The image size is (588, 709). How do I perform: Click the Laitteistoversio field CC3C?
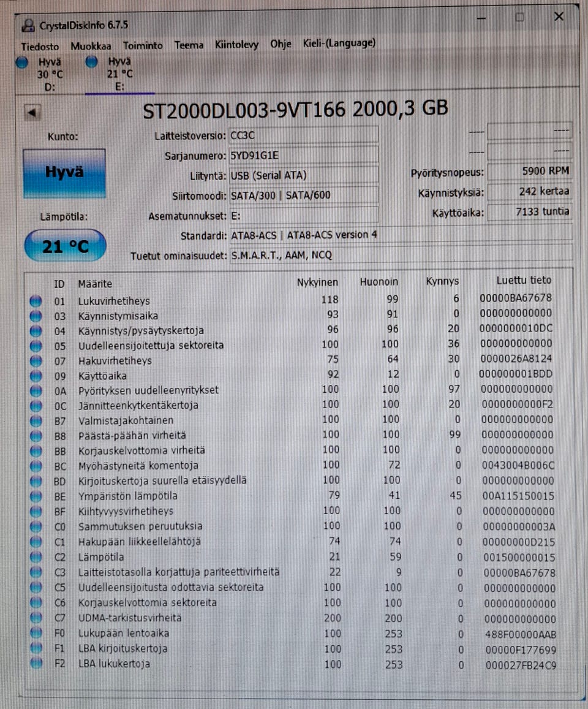[x=304, y=135]
